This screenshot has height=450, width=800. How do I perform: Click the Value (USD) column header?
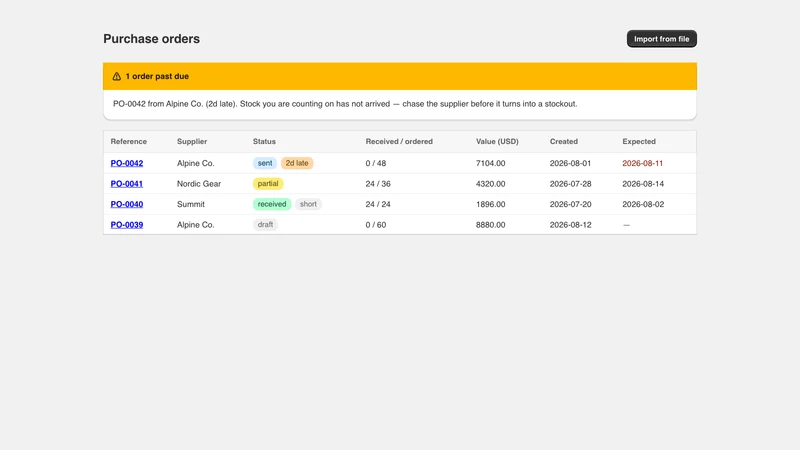pyautogui.click(x=497, y=141)
